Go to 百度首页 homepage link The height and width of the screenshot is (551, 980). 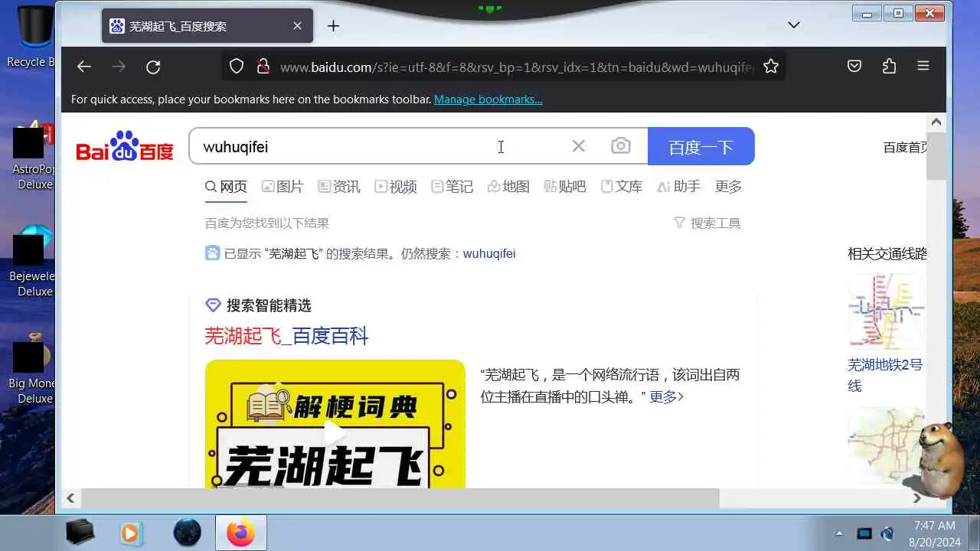click(x=905, y=147)
